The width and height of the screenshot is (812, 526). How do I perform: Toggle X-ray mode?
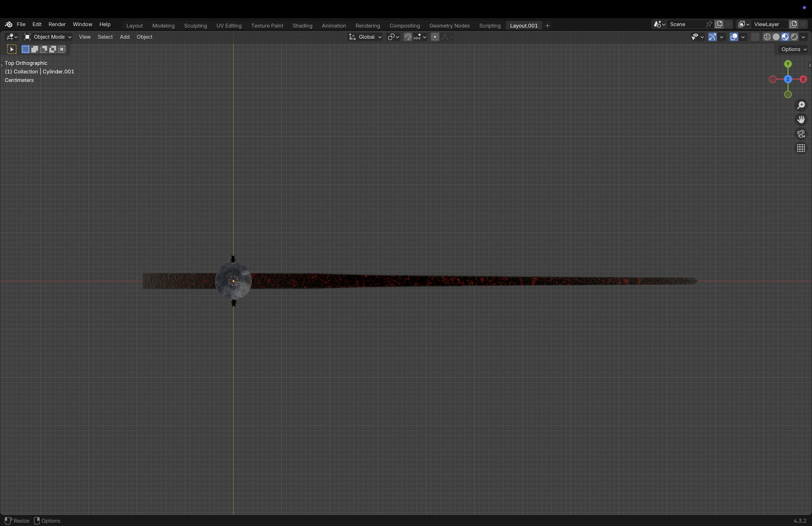(x=755, y=37)
